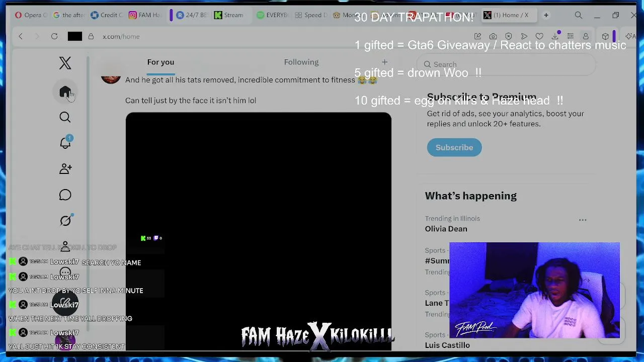
Task: Open Notifications bell icon
Action: click(x=65, y=143)
